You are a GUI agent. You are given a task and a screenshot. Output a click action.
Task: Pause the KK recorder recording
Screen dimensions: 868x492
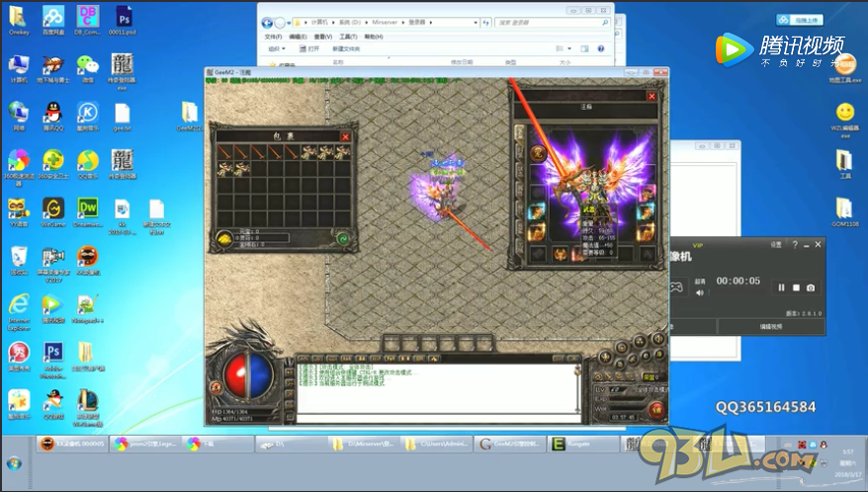pyautogui.click(x=781, y=287)
